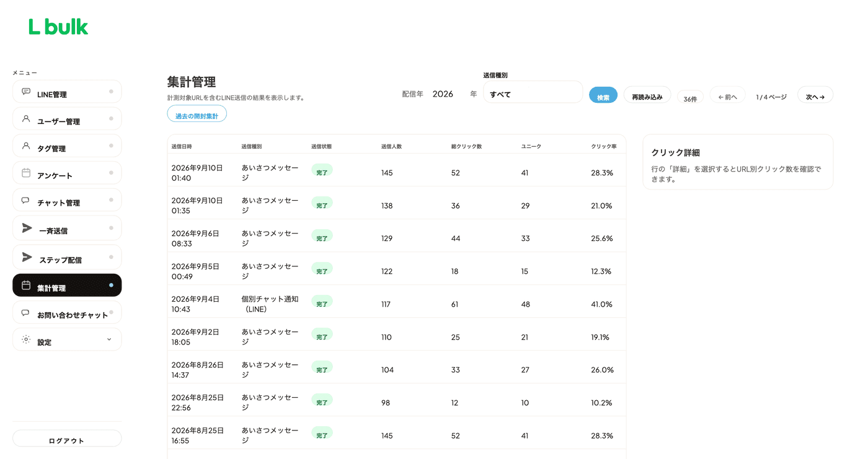Click the L bulk logo

click(x=58, y=27)
